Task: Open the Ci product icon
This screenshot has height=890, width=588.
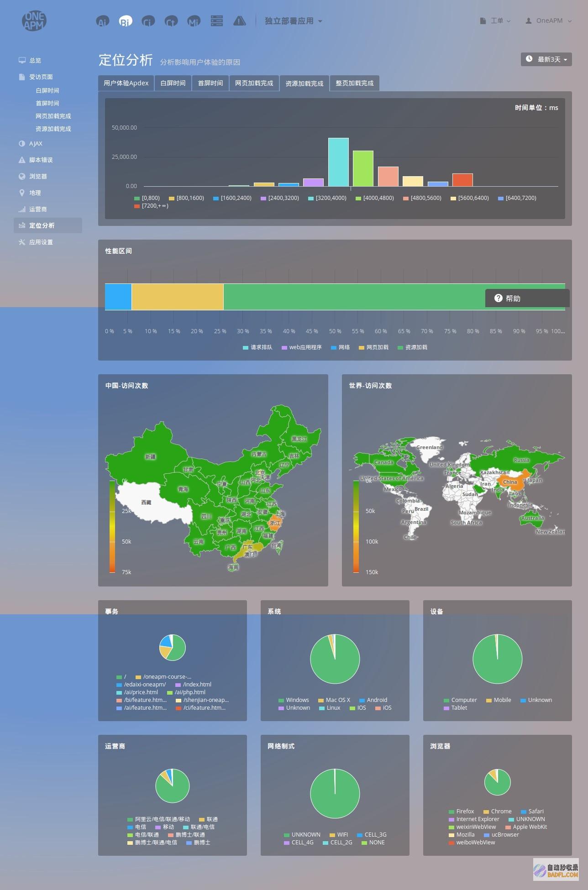Action: coord(148,21)
